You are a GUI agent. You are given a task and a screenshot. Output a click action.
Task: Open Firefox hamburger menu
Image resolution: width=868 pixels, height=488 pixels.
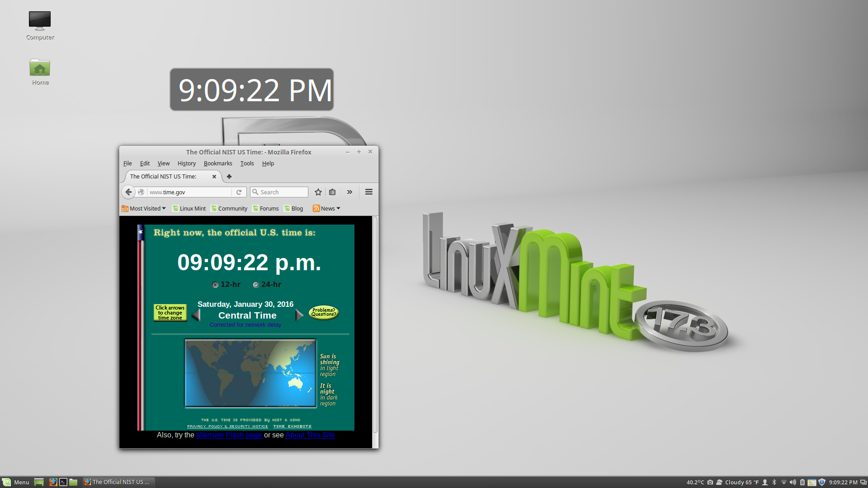[369, 192]
